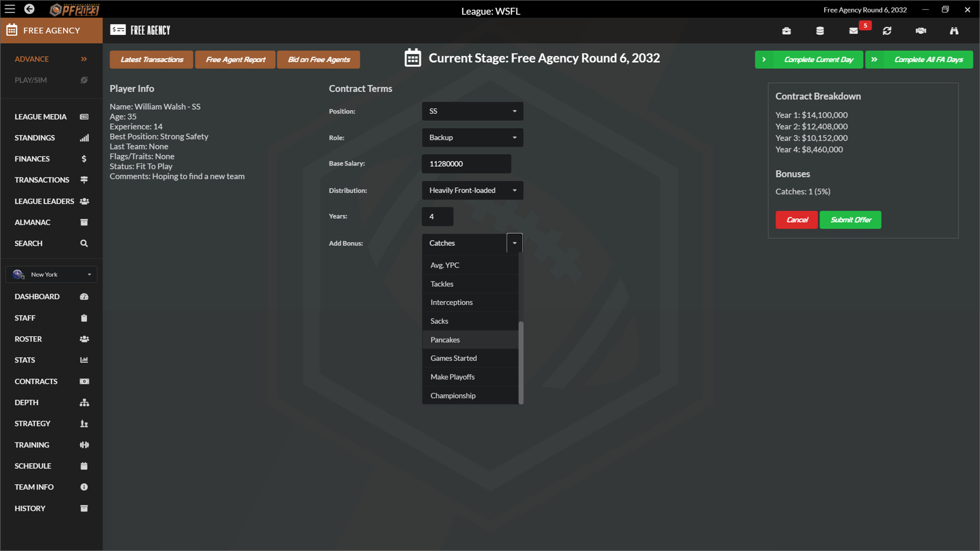Click the Search icon
Screen dimensions: 980x551
point(84,243)
